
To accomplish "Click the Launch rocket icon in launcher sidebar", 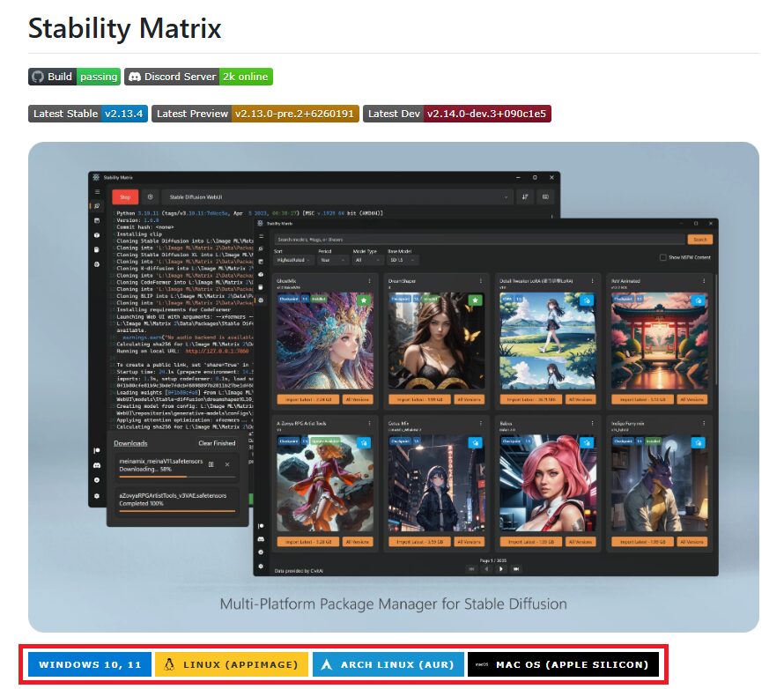I will pos(97,206).
